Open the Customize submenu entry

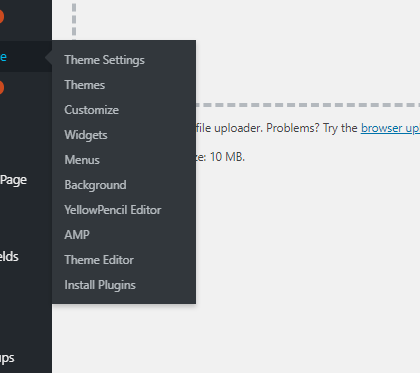pyautogui.click(x=92, y=110)
